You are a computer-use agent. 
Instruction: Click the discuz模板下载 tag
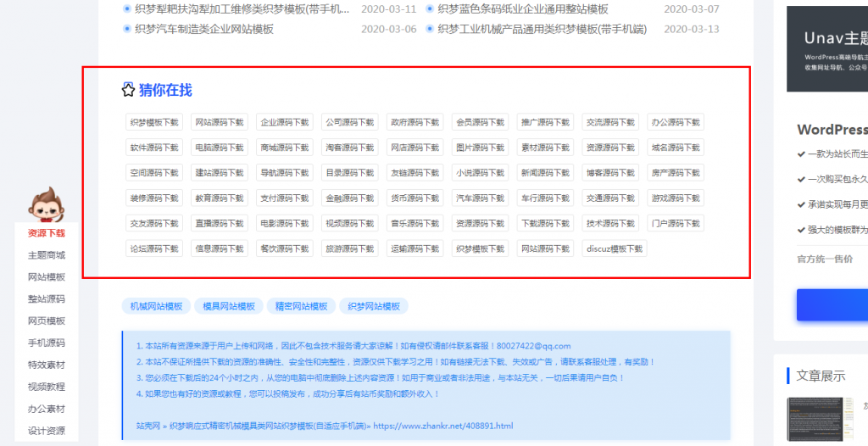pos(615,248)
